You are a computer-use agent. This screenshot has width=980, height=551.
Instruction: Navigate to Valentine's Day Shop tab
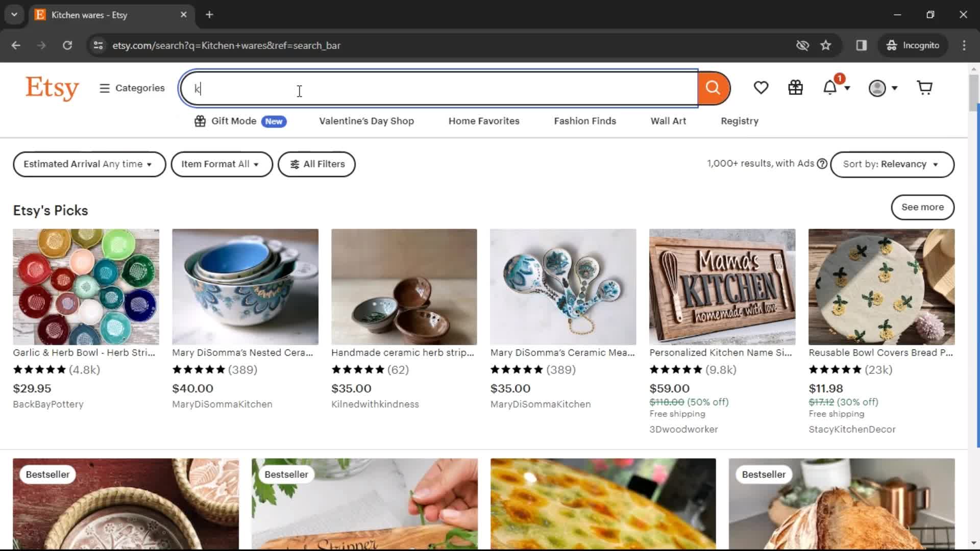[x=366, y=120]
